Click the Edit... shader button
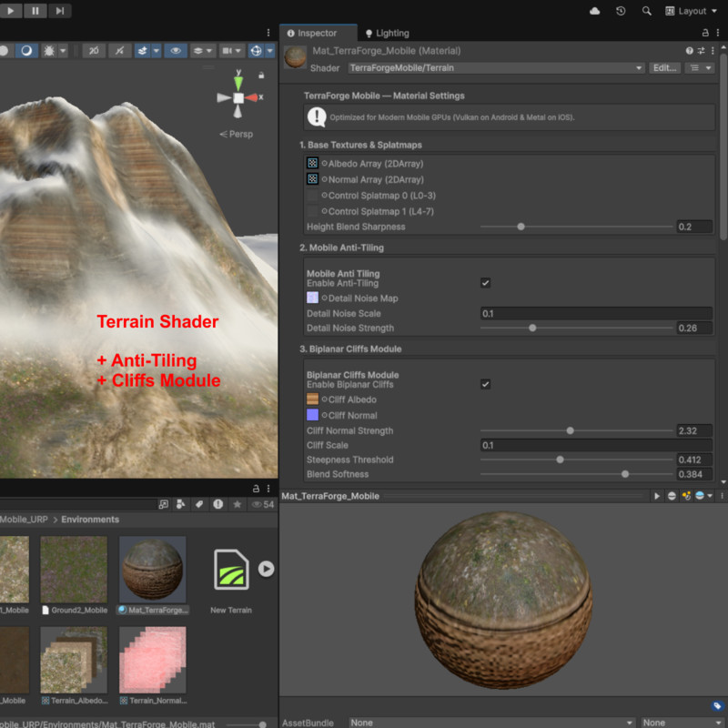 664,67
